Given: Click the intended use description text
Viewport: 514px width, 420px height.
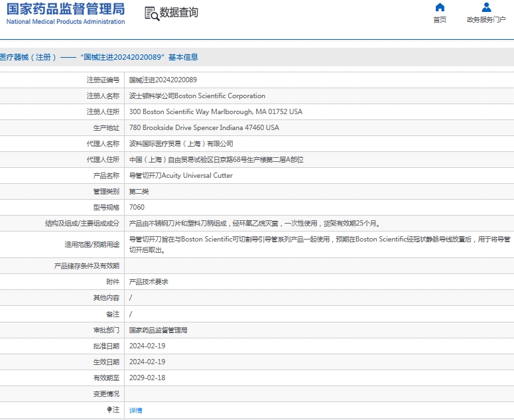Looking at the screenshot, I should (x=320, y=245).
